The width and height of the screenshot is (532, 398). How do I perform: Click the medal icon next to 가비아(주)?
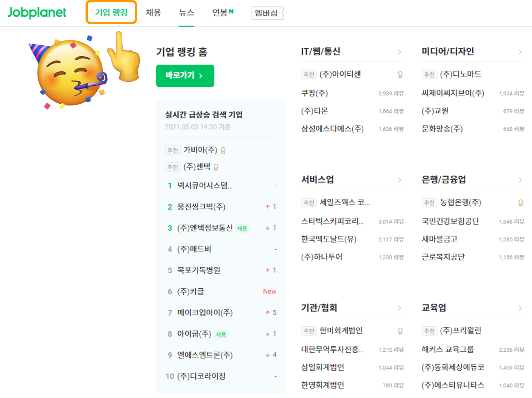[x=223, y=151]
